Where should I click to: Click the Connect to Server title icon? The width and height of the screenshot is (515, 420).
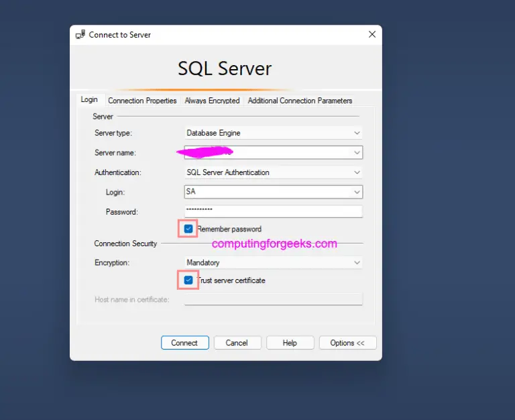[80, 34]
